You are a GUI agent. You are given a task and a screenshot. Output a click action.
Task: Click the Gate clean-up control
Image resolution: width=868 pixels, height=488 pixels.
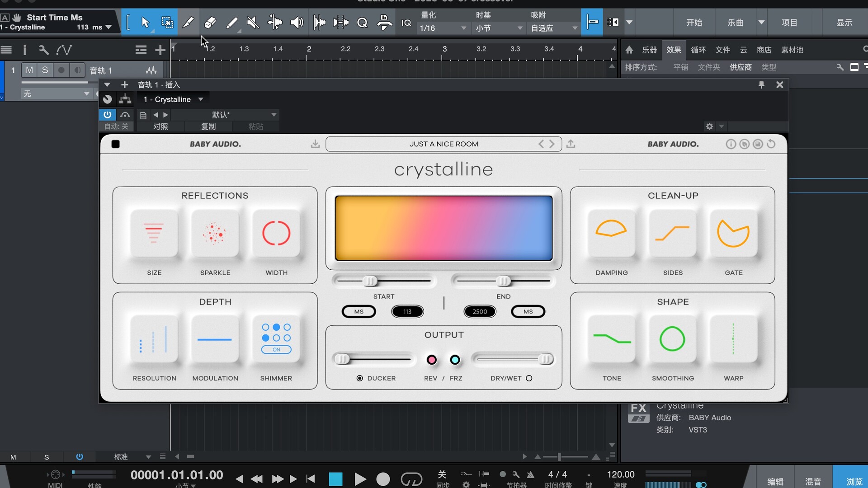pyautogui.click(x=734, y=233)
